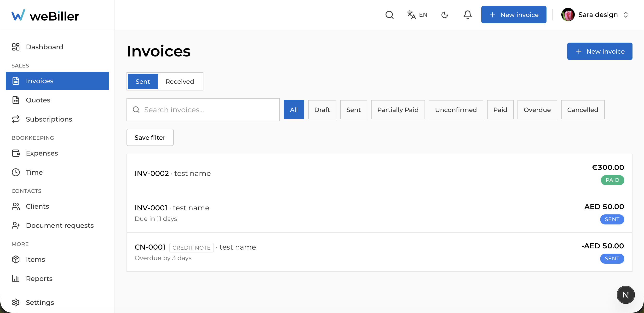Open Quotes document icon
The width and height of the screenshot is (644, 313).
[16, 100]
